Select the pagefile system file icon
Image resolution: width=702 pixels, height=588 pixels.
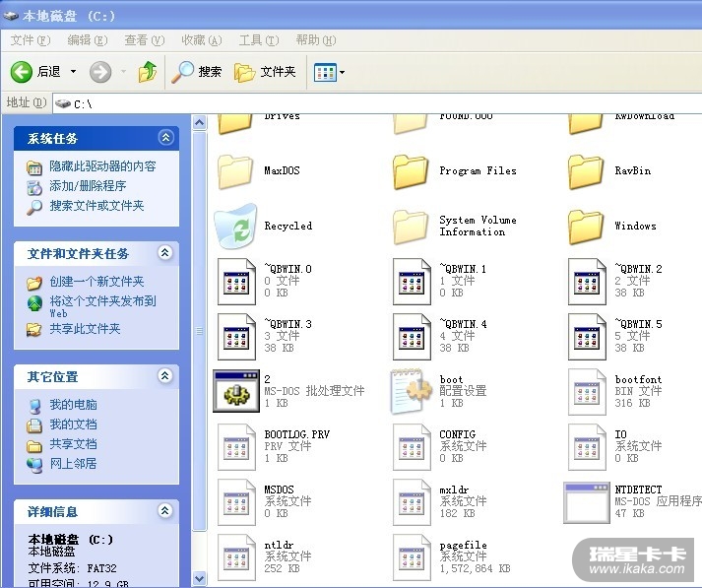(412, 557)
